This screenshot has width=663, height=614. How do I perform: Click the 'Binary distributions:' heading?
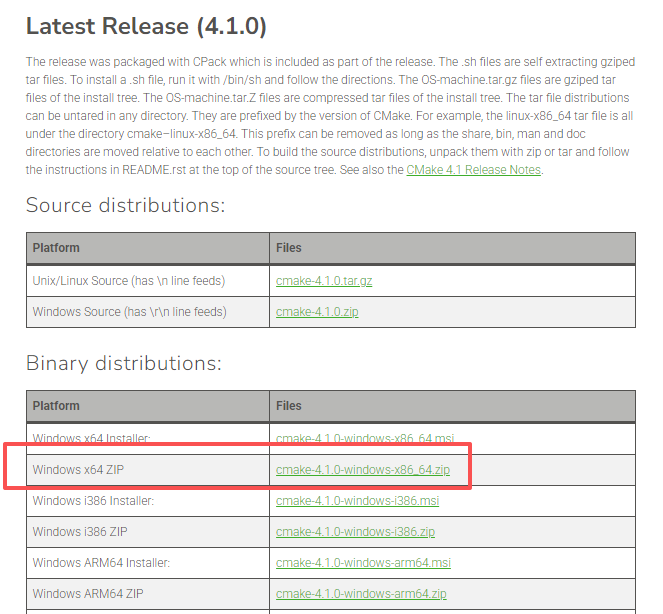124,363
